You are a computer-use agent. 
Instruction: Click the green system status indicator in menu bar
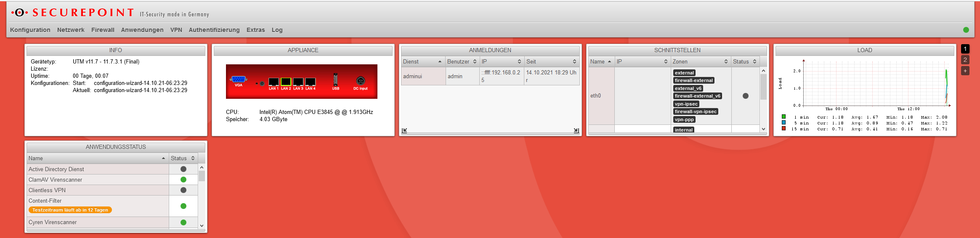click(966, 30)
